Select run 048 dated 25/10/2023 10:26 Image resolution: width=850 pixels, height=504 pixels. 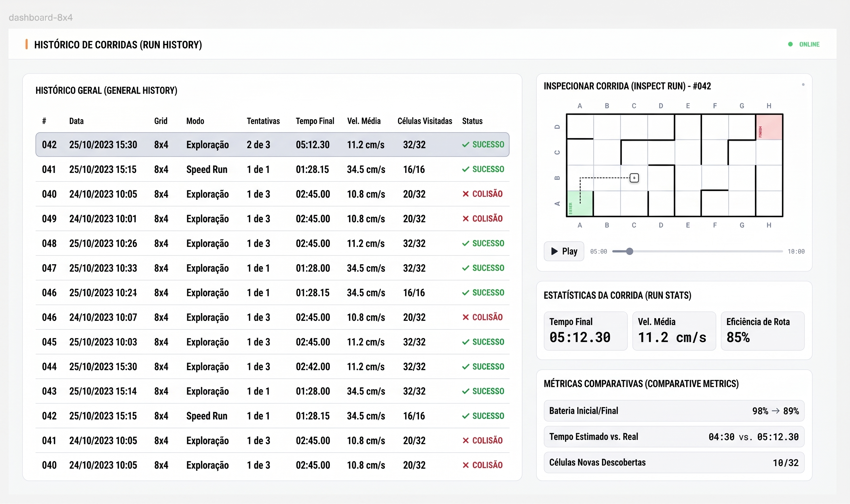[x=272, y=243]
